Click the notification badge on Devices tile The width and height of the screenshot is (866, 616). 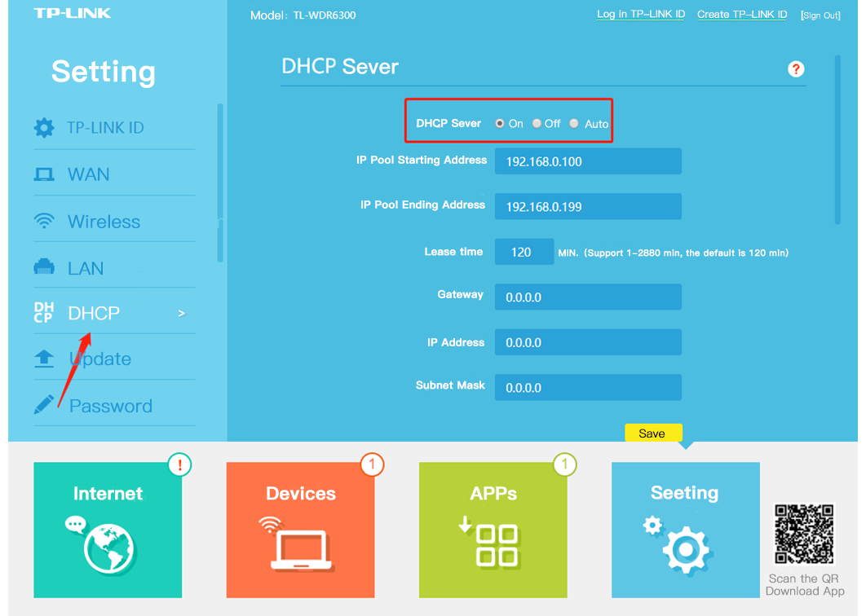point(372,464)
